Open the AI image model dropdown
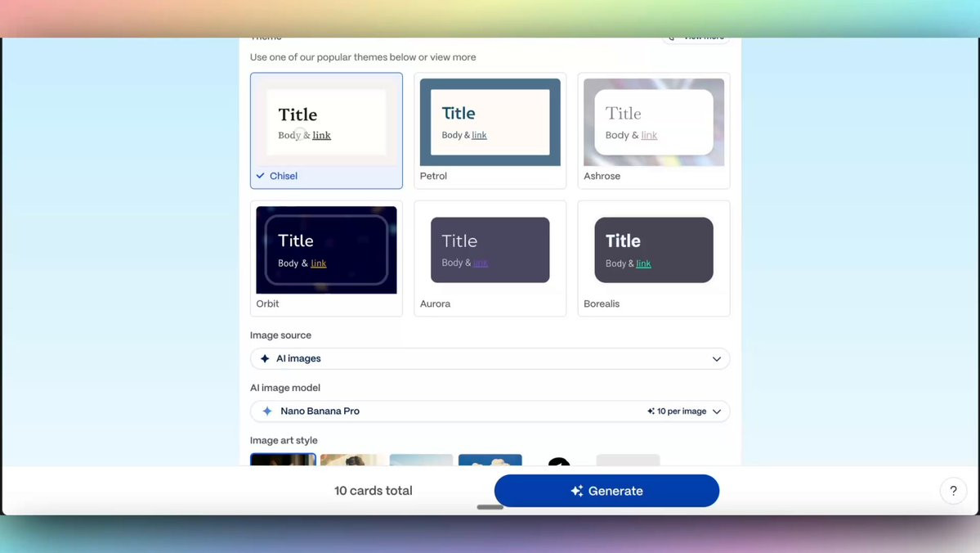The width and height of the screenshot is (980, 553). click(x=490, y=411)
